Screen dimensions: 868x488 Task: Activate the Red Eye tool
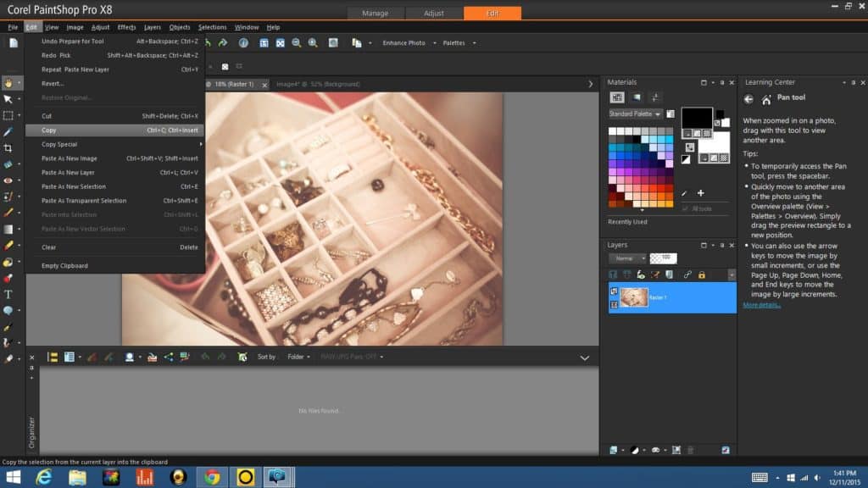8,180
